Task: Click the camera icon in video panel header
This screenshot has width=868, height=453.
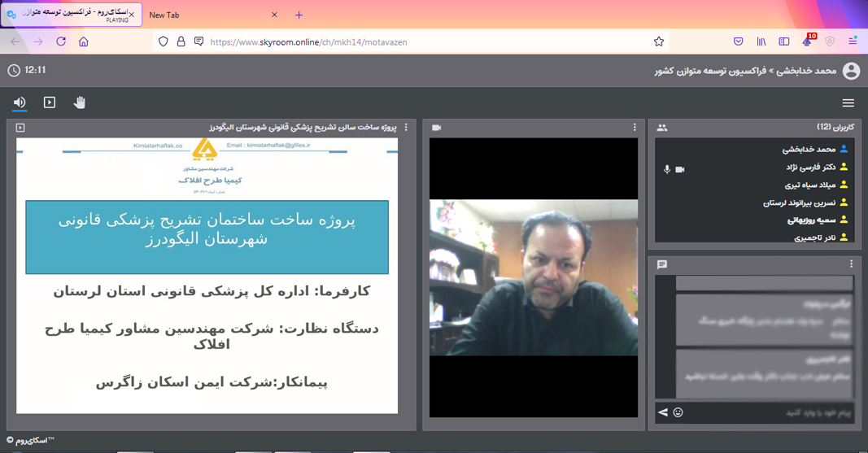Action: (436, 128)
